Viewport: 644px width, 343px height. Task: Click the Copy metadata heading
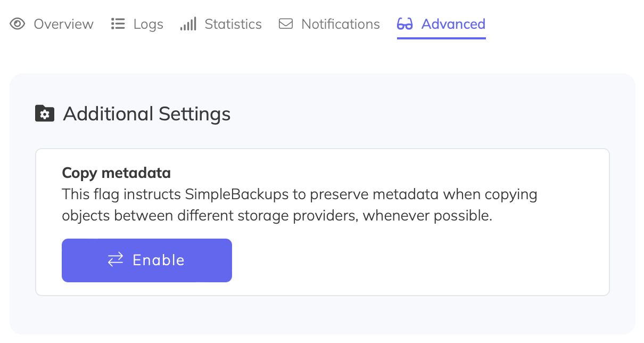(116, 173)
